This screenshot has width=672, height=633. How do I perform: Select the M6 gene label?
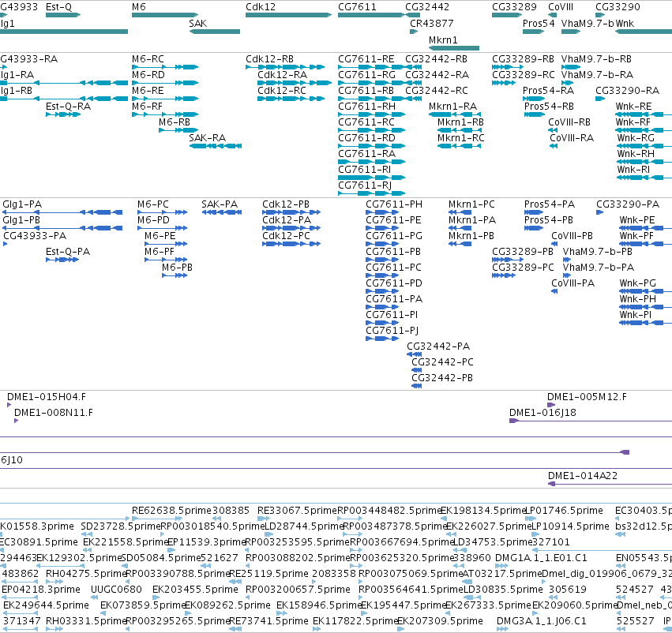point(139,7)
